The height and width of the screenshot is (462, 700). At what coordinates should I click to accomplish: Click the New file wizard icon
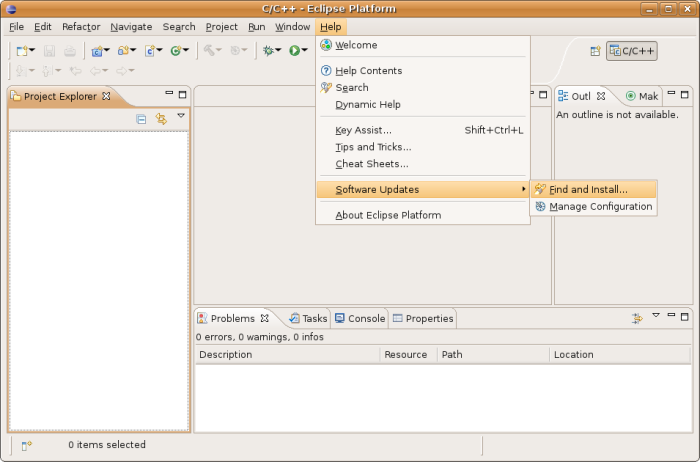(21, 51)
